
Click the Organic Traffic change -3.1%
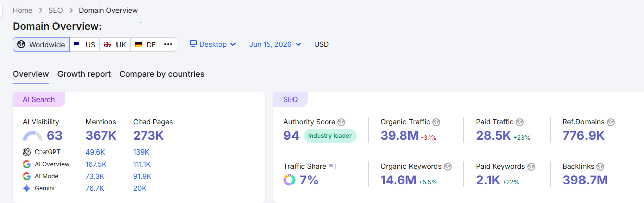coord(429,138)
